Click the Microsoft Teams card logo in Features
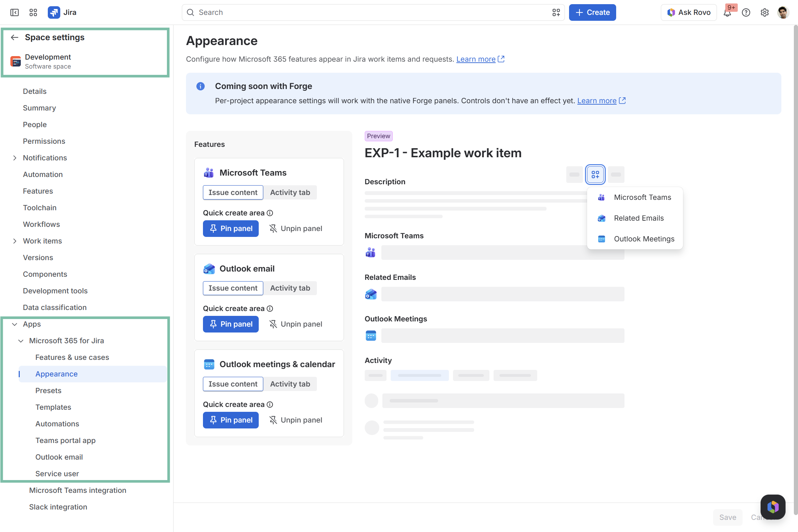The width and height of the screenshot is (798, 532). [209, 172]
